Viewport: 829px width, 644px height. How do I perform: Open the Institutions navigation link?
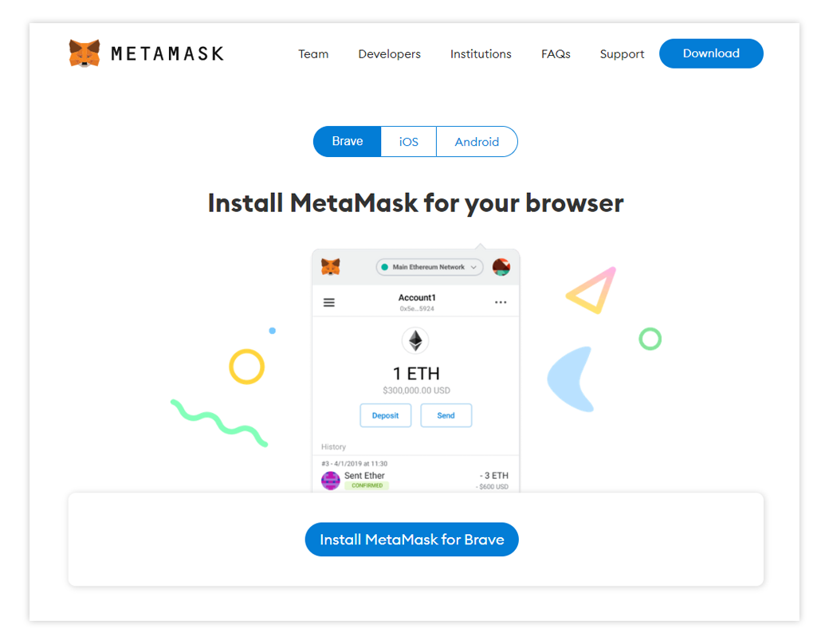coord(481,54)
